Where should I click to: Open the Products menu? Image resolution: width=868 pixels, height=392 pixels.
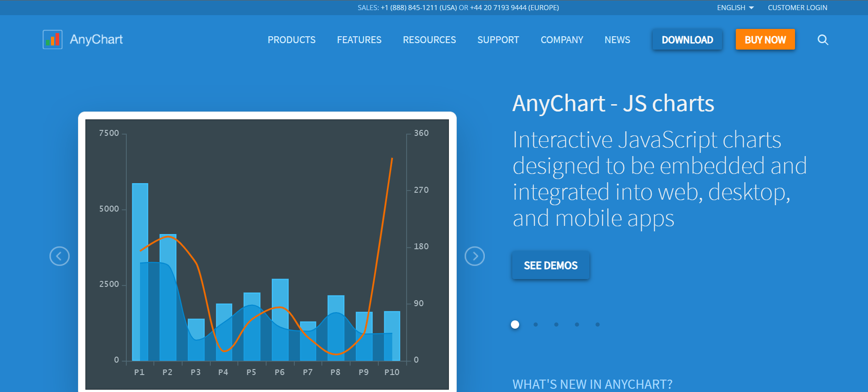click(291, 40)
